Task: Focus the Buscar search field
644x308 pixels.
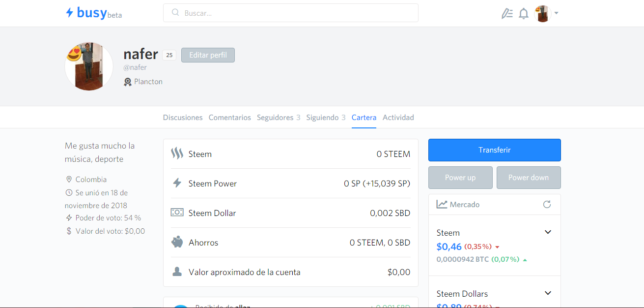Action: (291, 13)
